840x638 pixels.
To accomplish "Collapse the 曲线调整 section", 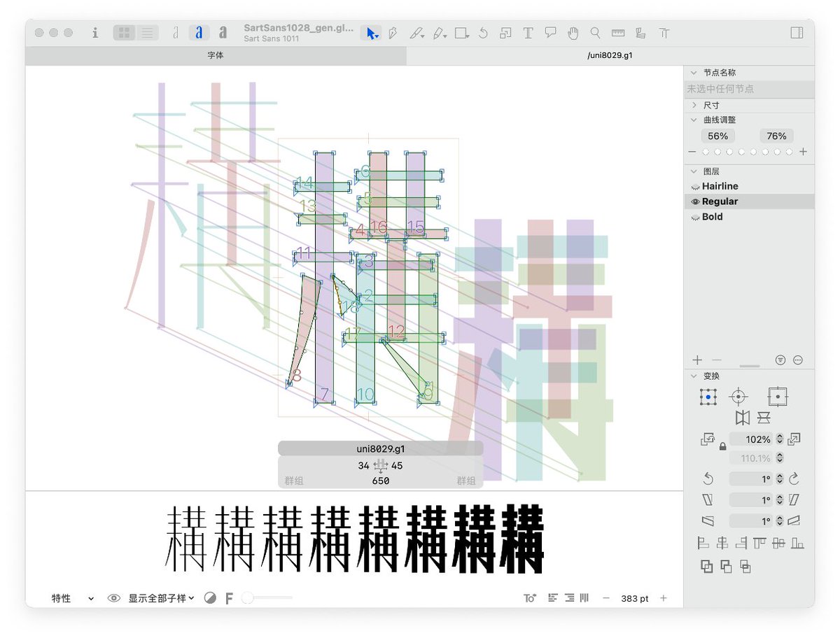I will (x=694, y=120).
